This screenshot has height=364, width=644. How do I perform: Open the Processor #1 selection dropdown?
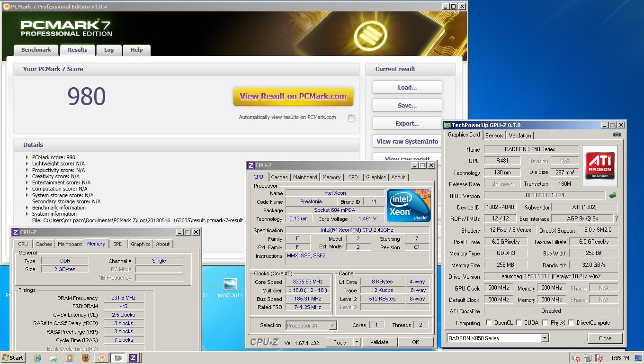332,325
